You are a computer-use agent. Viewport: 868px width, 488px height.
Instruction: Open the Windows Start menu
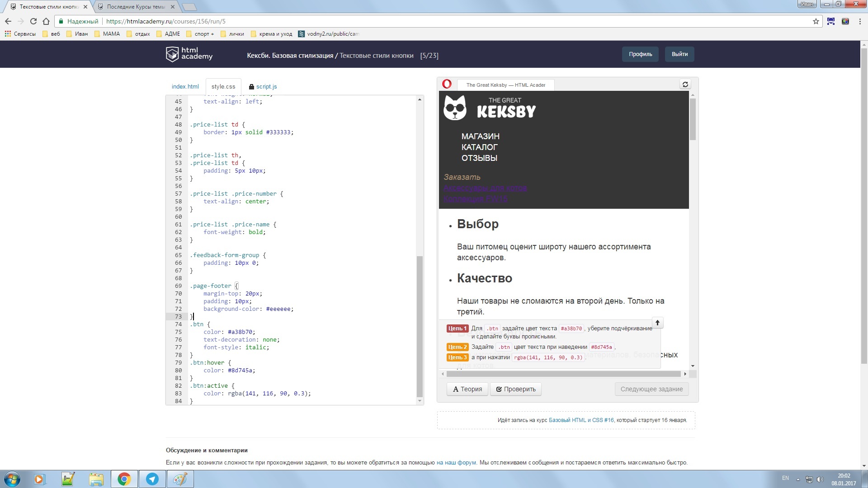pos(12,479)
